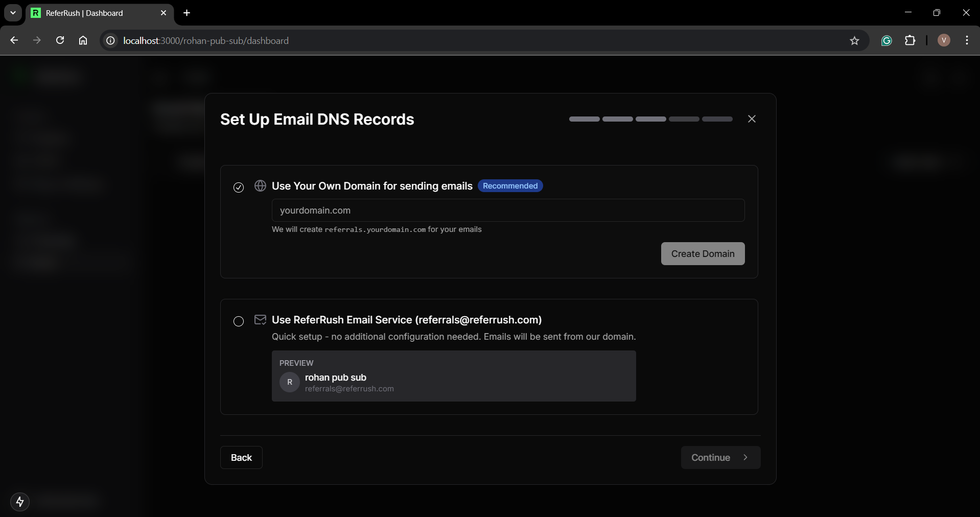Screen dimensions: 980x517
Task: Click the address bar URL
Action: click(x=206, y=40)
